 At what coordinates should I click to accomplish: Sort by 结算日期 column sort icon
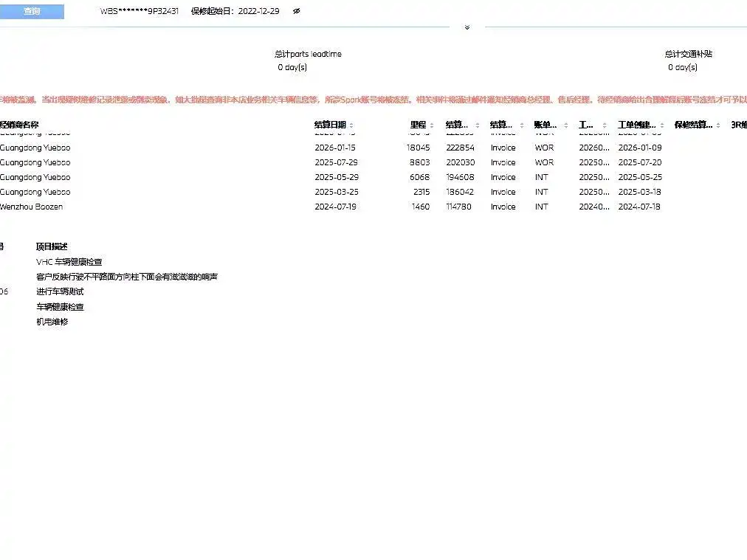click(x=351, y=125)
